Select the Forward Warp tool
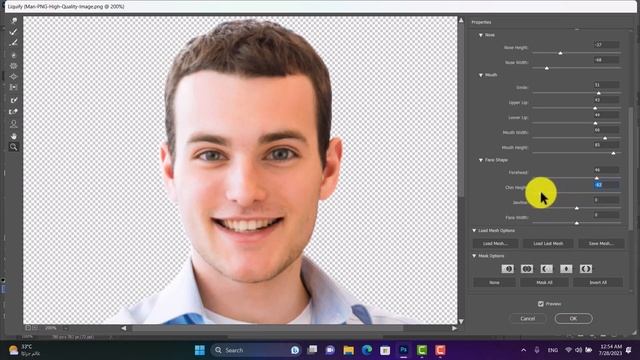 (13, 21)
